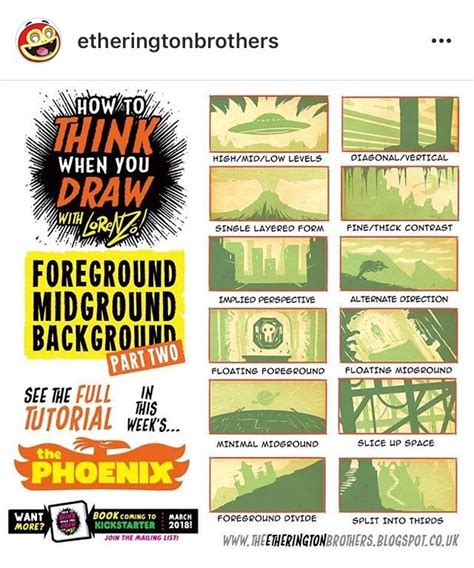The height and width of the screenshot is (568, 474).
Task: Click the Phoenix logo
Action: tap(102, 465)
